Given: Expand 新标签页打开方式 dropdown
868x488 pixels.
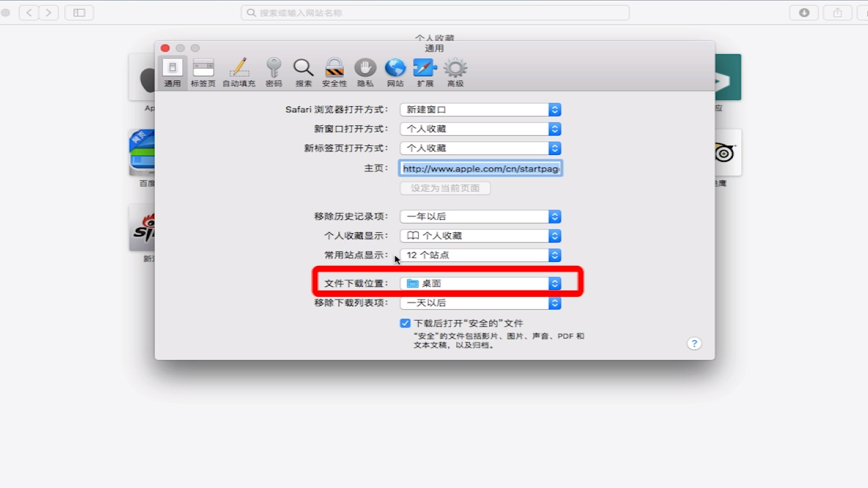Looking at the screenshot, I should coord(480,148).
